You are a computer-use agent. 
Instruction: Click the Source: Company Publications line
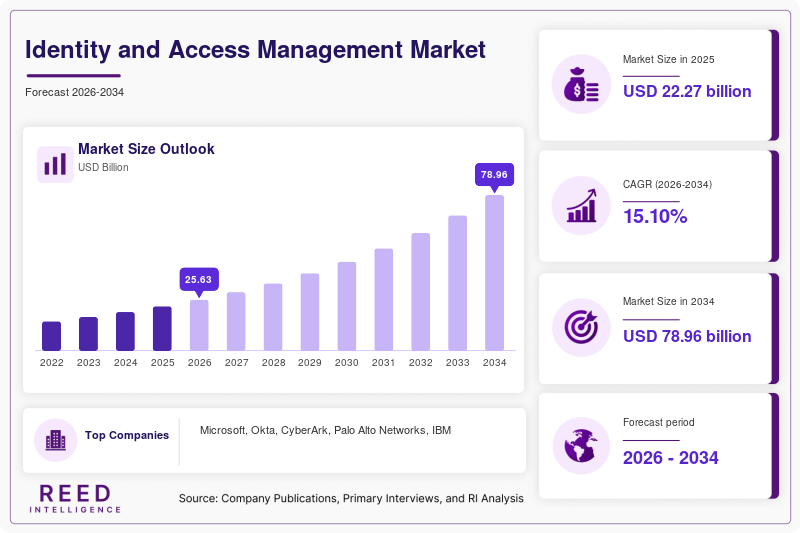coord(351,499)
